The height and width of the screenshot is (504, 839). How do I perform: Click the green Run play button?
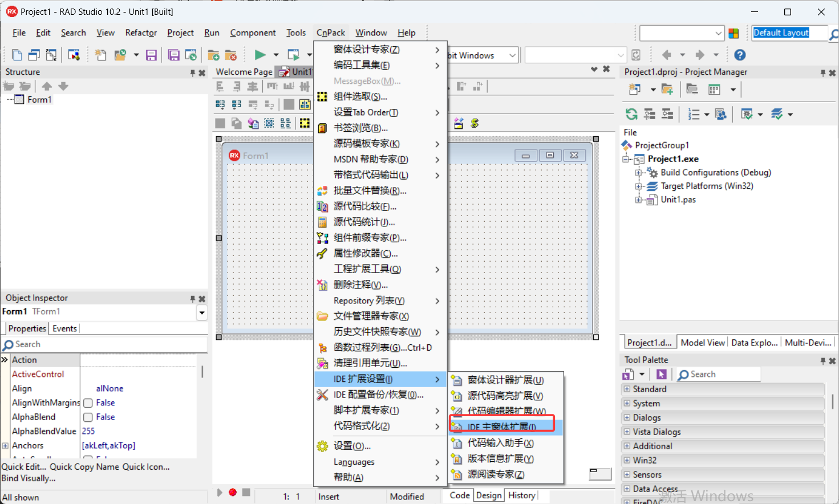click(x=260, y=55)
